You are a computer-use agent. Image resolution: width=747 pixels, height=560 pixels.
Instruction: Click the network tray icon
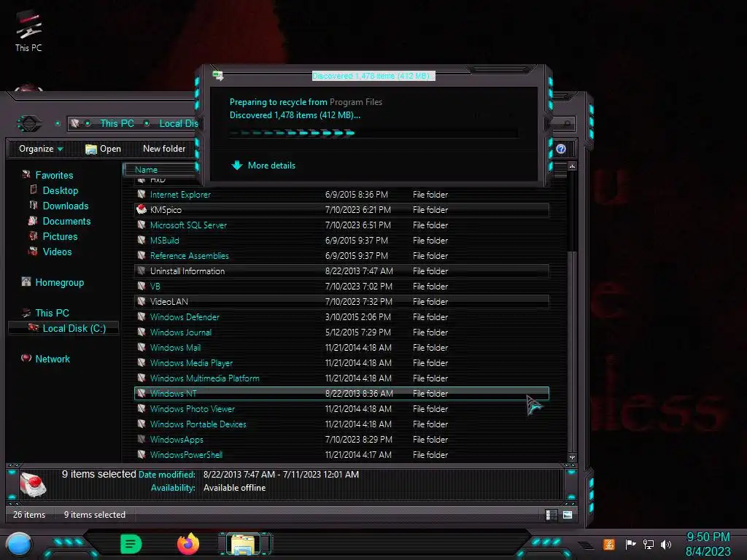tap(649, 544)
